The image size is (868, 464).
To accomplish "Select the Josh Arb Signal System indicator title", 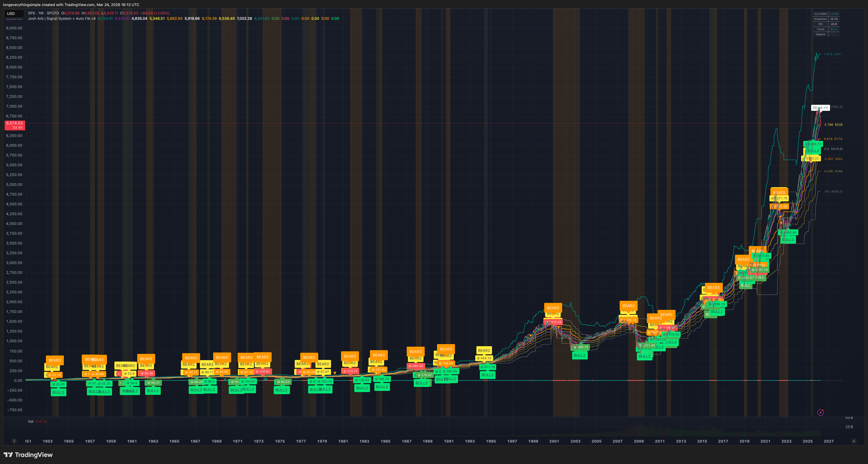I will coord(62,19).
